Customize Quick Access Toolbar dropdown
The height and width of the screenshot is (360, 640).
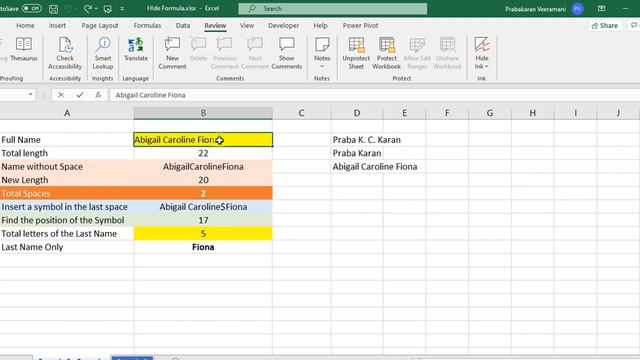pos(122,9)
